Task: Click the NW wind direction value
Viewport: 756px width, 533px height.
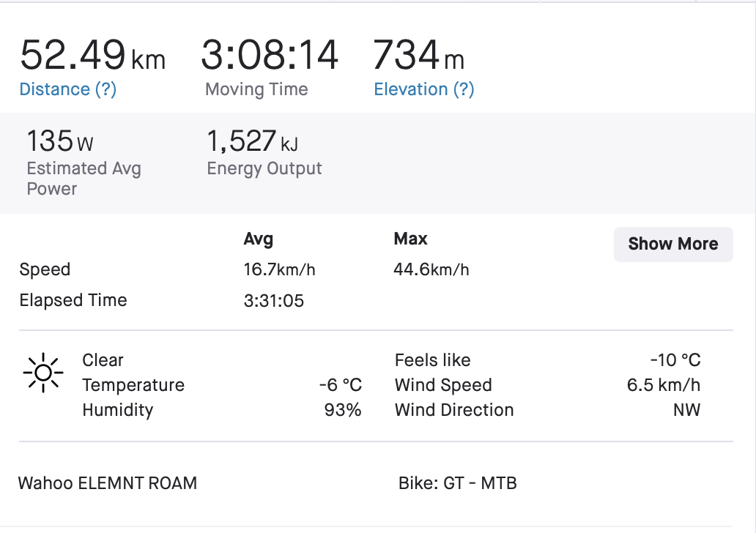Action: click(x=686, y=410)
